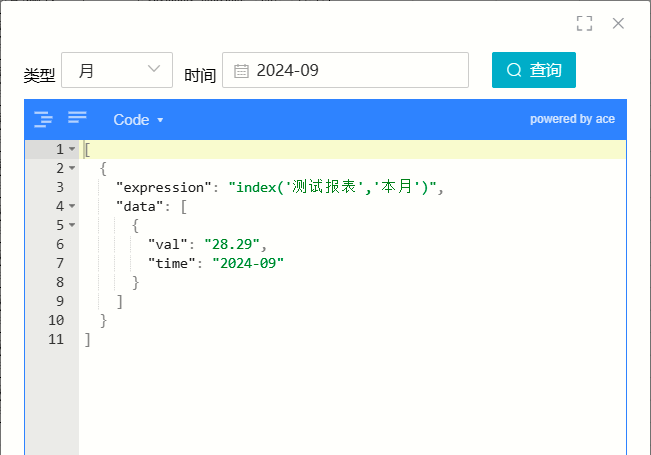Image resolution: width=651 pixels, height=455 pixels.
Task: Click the "2024-09" time value on line 7
Action: coord(248,263)
